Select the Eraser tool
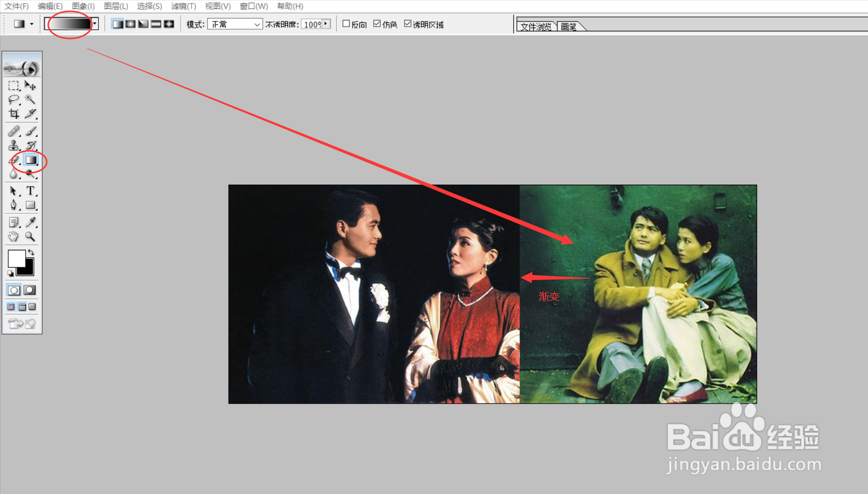 point(14,160)
